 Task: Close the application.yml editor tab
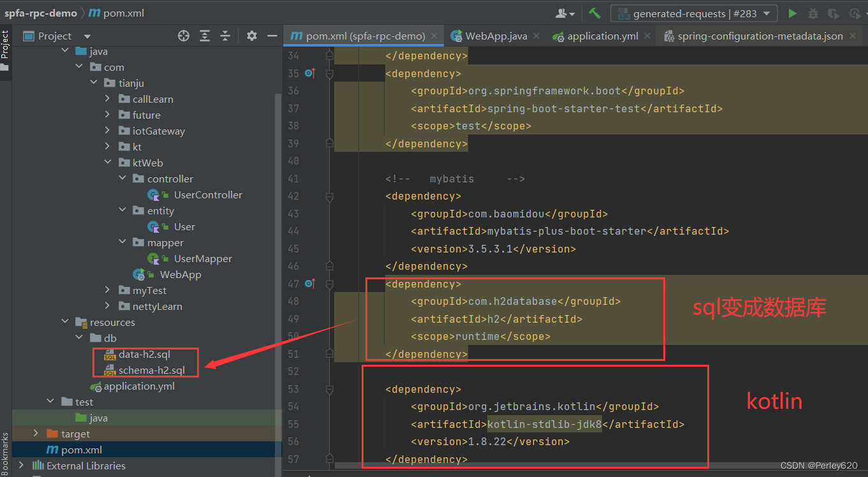pyautogui.click(x=647, y=36)
